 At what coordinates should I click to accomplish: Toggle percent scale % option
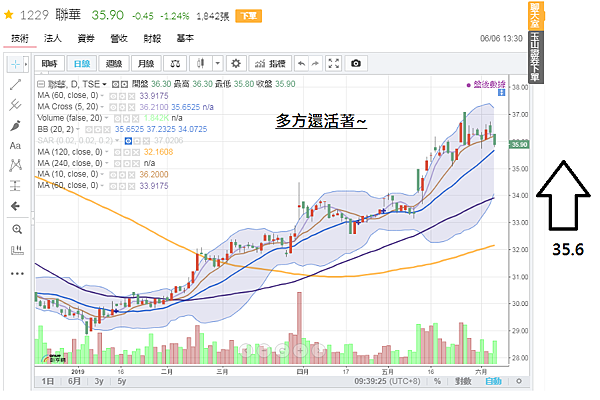pos(437,381)
